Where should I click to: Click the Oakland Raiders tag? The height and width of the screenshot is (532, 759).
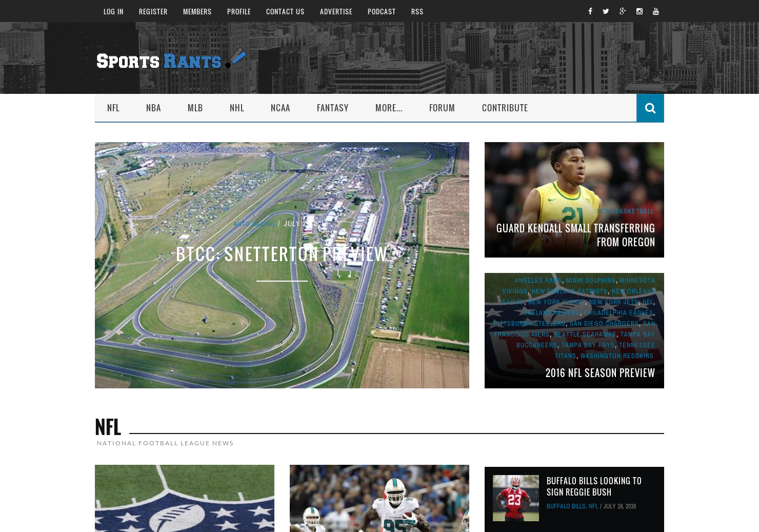(x=551, y=313)
